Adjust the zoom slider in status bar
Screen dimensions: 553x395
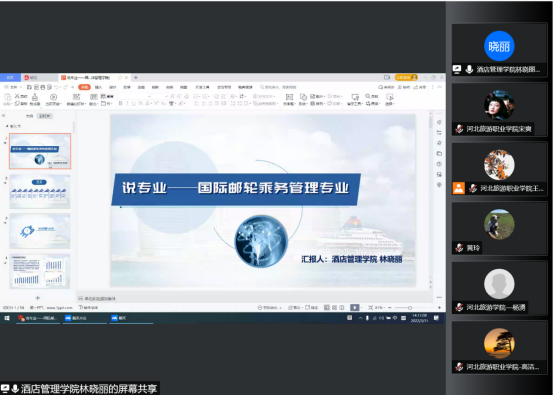coord(410,308)
